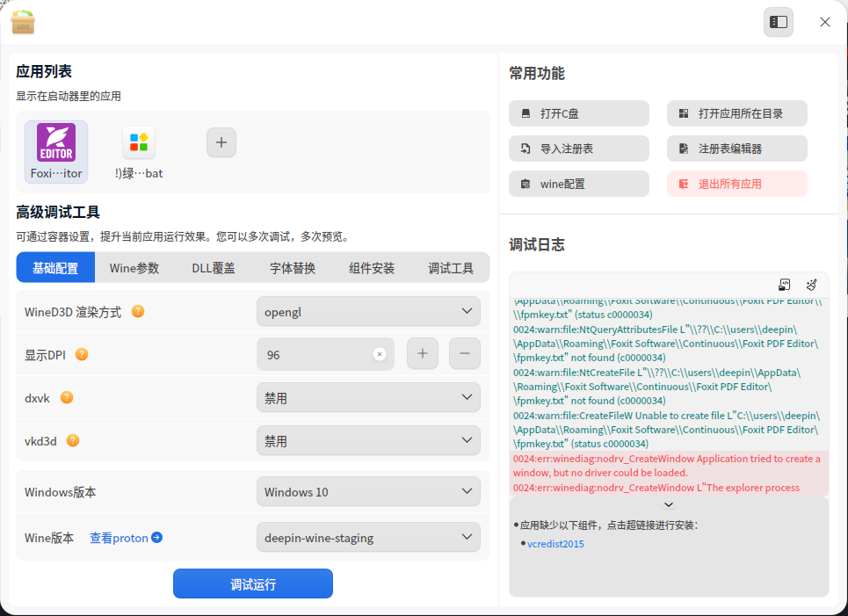Open the dxvk dropdown set to 禁用

(368, 397)
